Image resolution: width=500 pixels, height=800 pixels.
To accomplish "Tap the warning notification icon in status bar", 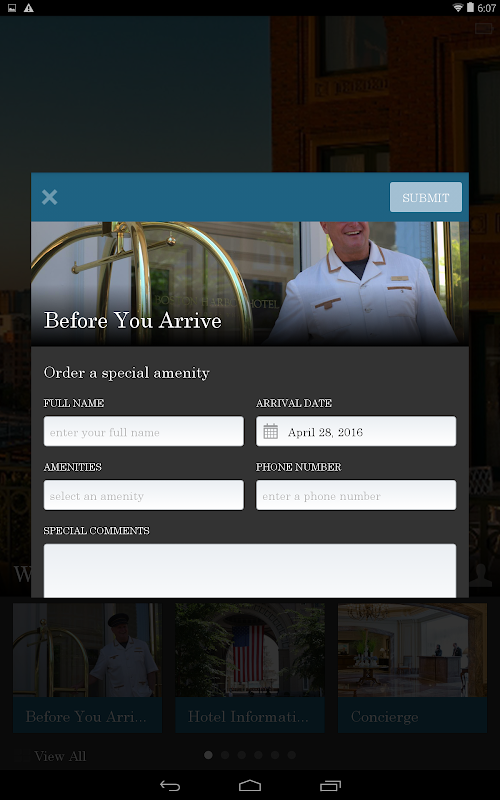I will 29,8.
